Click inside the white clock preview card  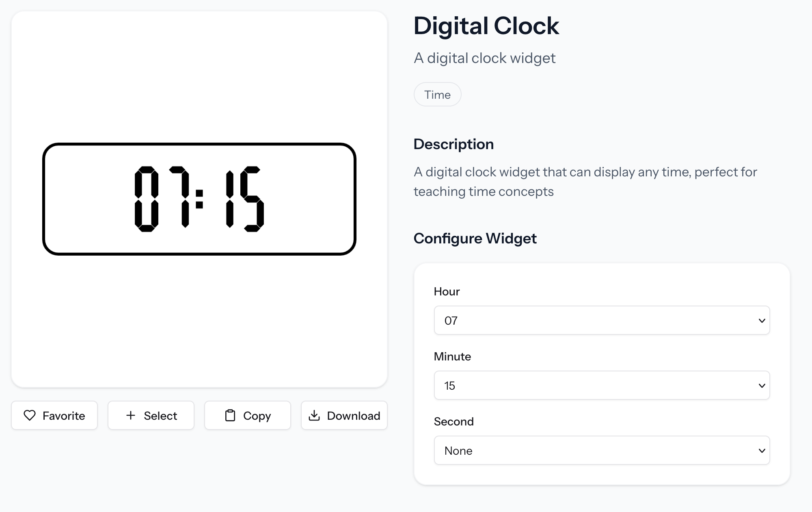(x=199, y=325)
